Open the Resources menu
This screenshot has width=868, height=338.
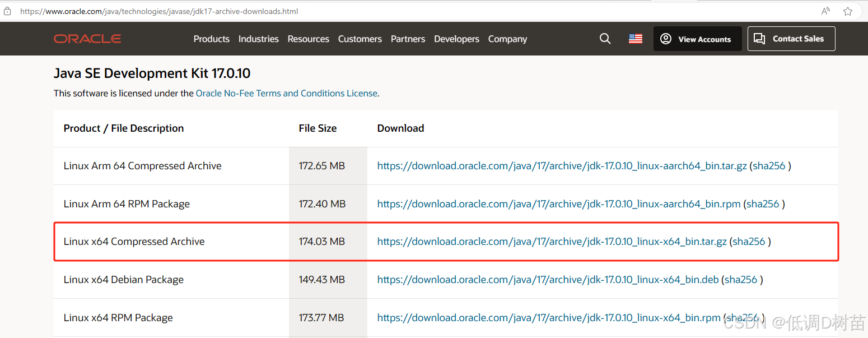pos(309,39)
